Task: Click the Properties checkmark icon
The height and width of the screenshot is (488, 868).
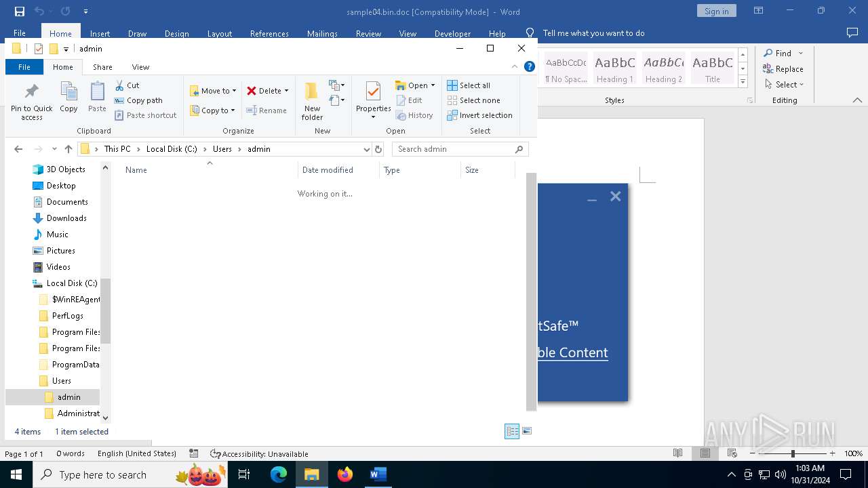Action: click(373, 91)
